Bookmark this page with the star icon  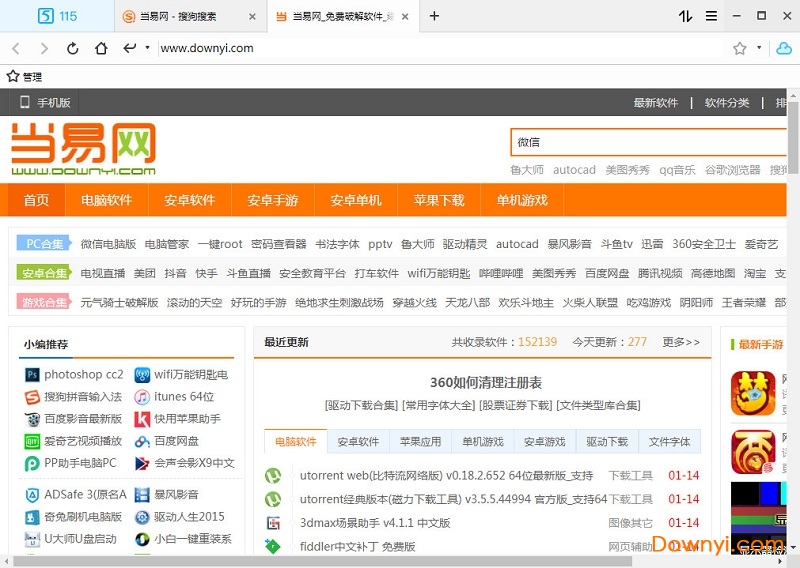[740, 48]
